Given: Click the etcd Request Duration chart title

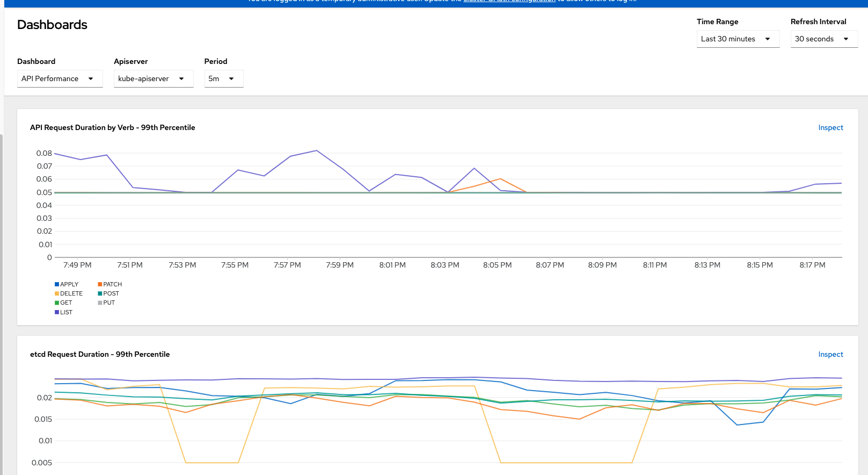Looking at the screenshot, I should pos(100,354).
